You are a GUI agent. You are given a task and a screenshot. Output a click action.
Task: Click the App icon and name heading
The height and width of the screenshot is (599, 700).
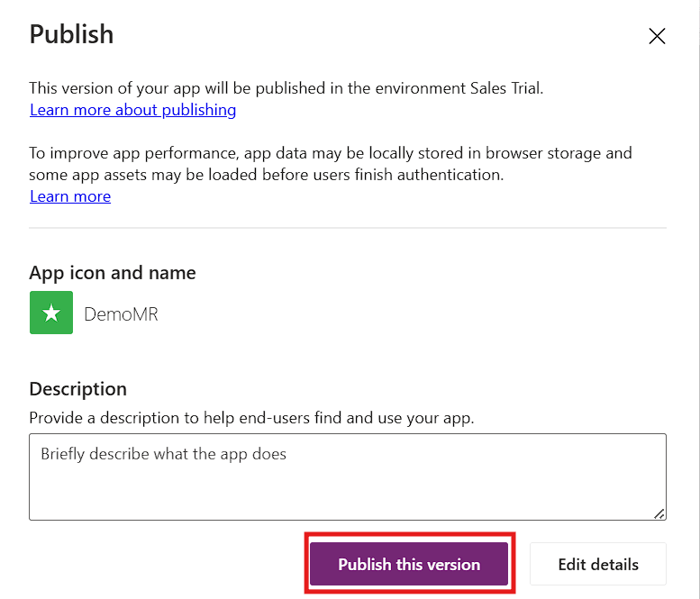pos(113,272)
